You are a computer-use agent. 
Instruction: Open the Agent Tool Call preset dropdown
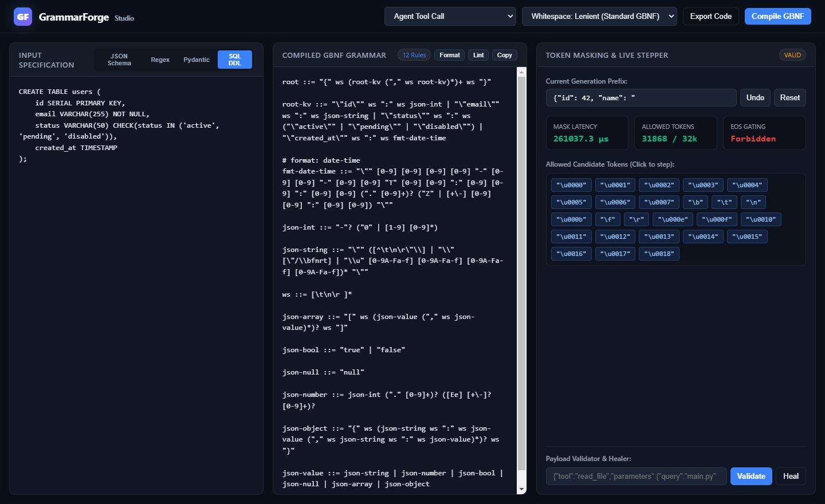click(450, 16)
